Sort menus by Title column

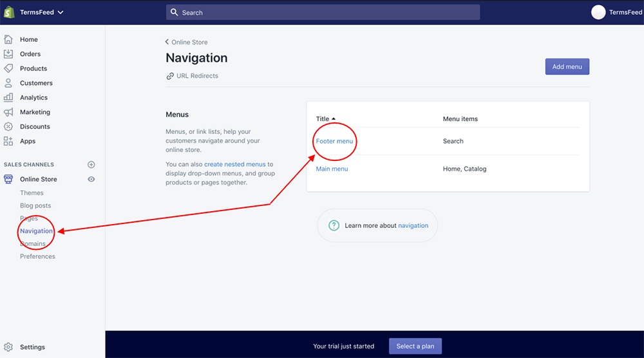click(325, 118)
